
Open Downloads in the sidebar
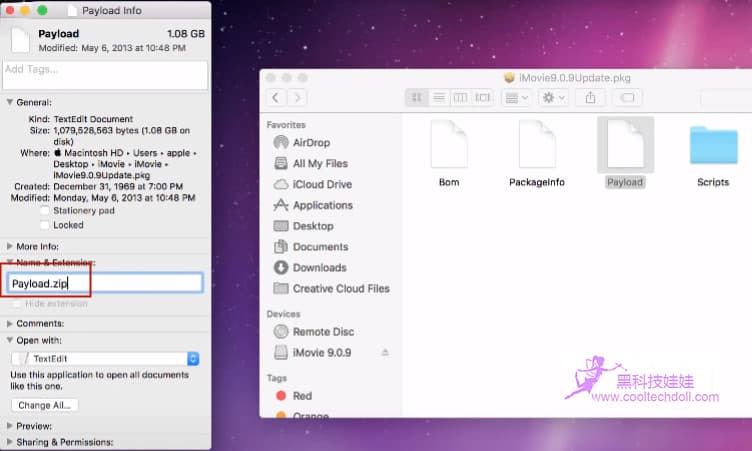[x=319, y=268]
